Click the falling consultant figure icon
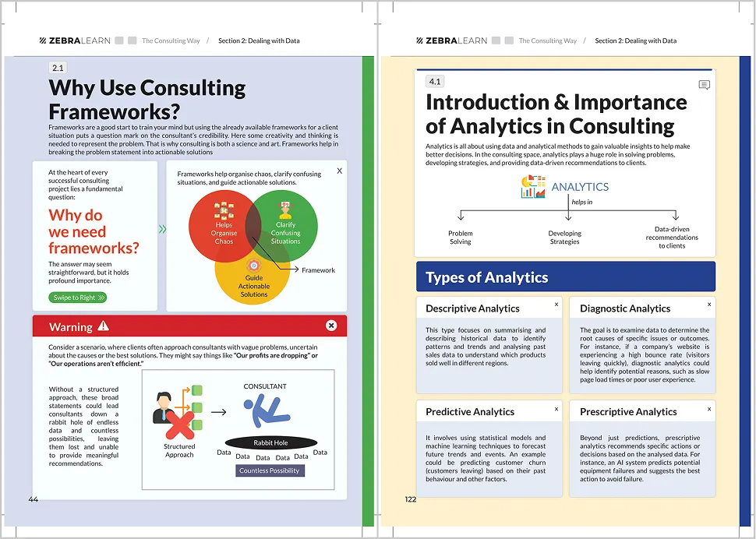 pos(267,411)
